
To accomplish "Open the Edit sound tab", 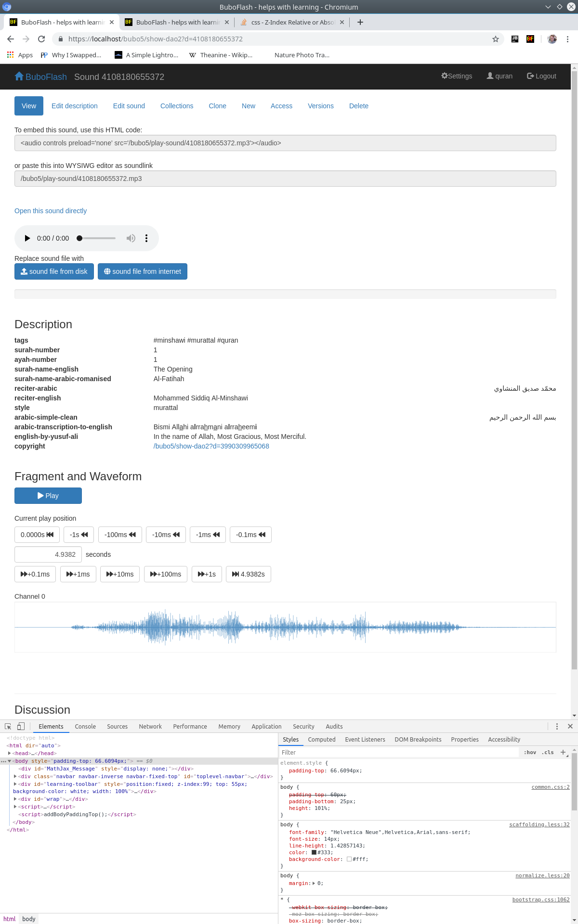I will [129, 106].
